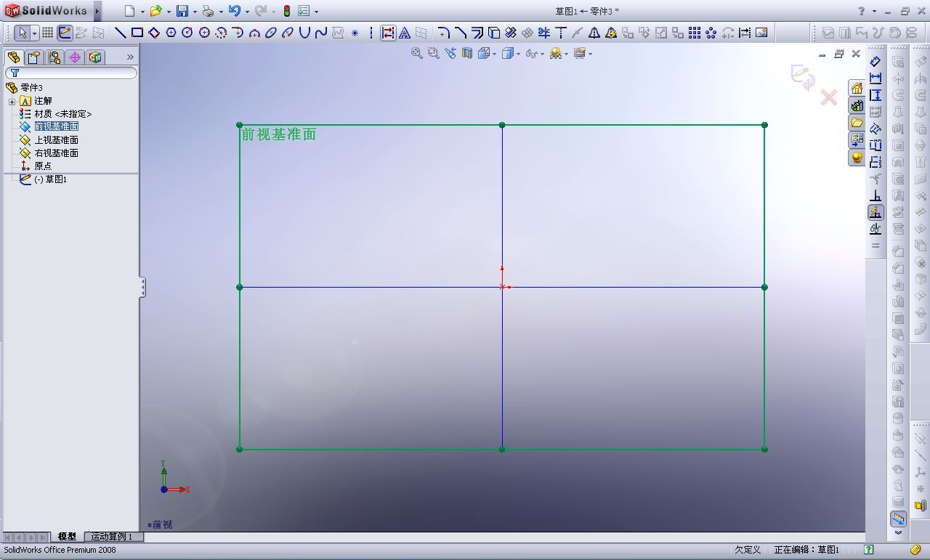Image resolution: width=930 pixels, height=560 pixels.
Task: Select the Smart Dimension tool
Action: (x=387, y=32)
